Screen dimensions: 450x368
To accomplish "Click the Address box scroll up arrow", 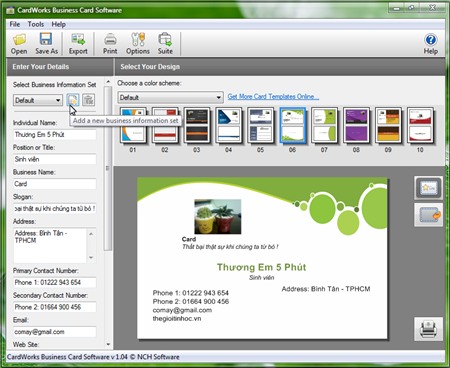I will click(91, 234).
